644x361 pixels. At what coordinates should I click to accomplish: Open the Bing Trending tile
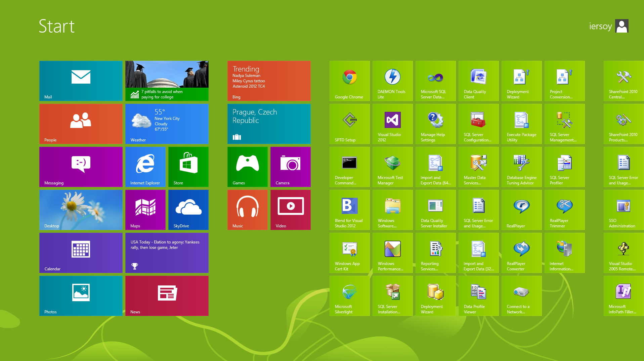pyautogui.click(x=269, y=81)
